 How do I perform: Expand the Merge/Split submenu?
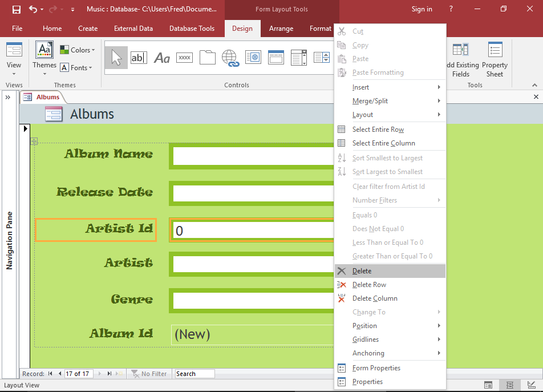point(390,101)
